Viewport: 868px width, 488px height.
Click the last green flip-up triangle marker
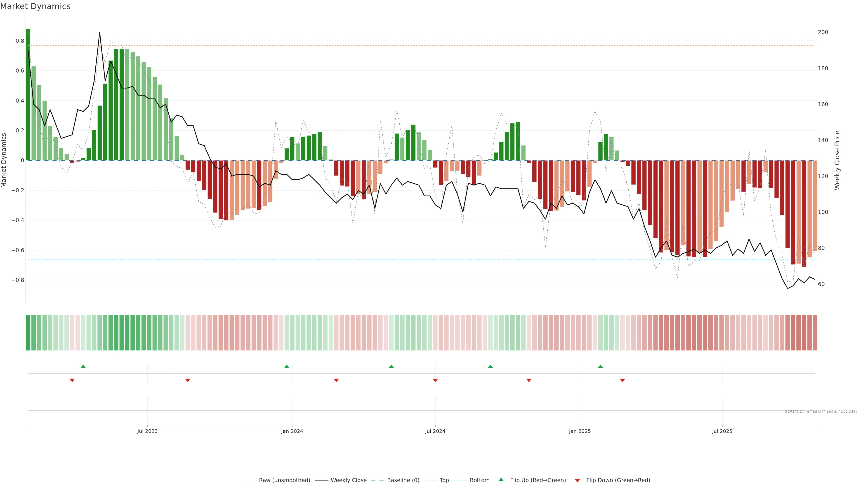coord(600,366)
